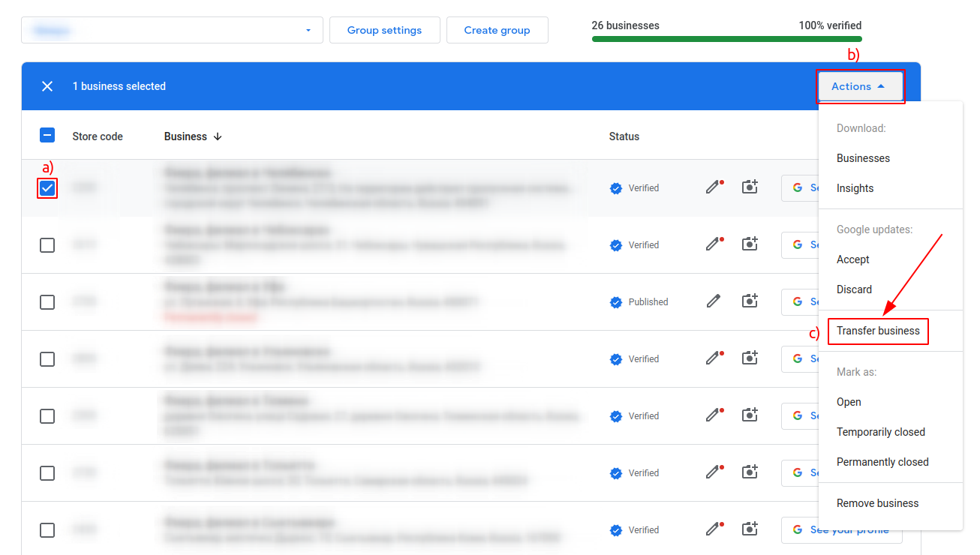Sort by Business using the arrow icon
The height and width of the screenshot is (555, 980).
tap(218, 136)
